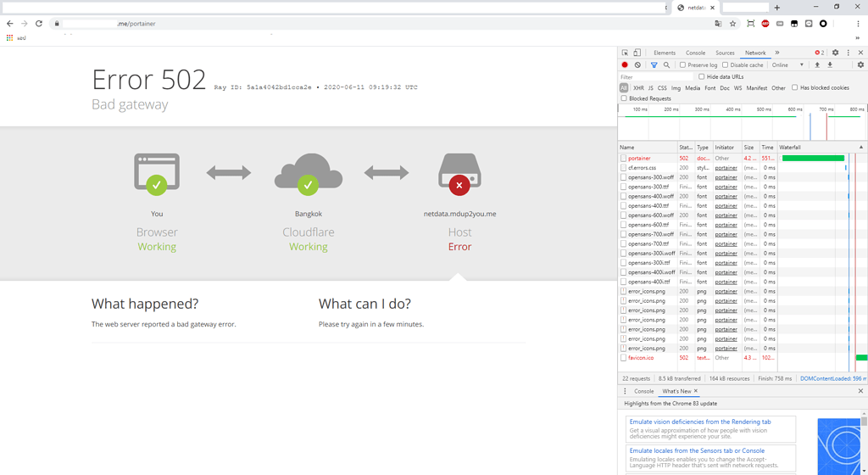Open the Chrome three-dot menu
Viewport: 868px width, 475px height.
coord(858,23)
